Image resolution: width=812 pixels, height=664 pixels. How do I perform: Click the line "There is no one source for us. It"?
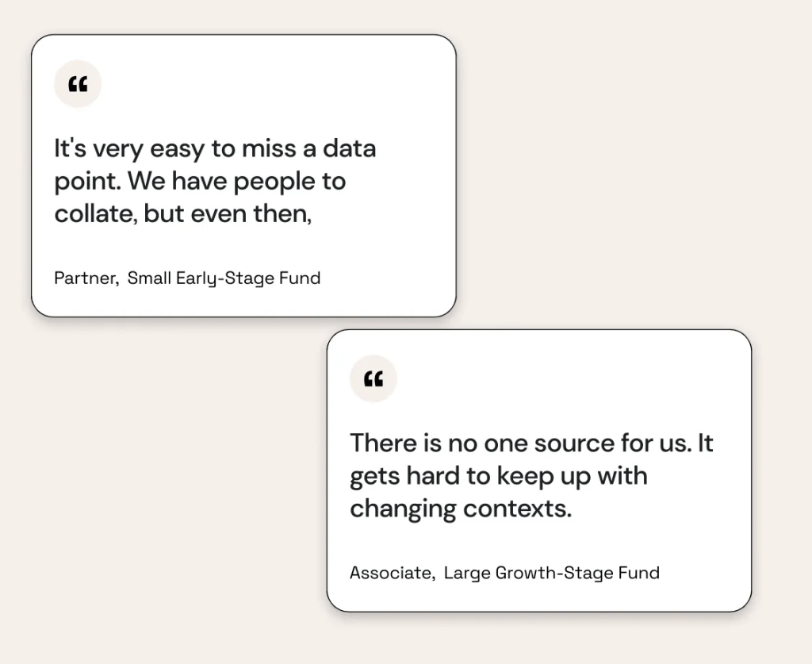(531, 443)
